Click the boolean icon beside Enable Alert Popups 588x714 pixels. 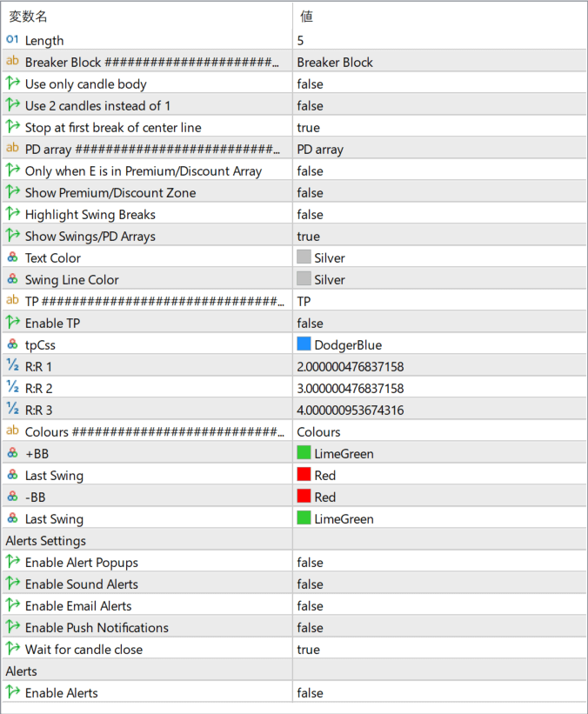(12, 562)
